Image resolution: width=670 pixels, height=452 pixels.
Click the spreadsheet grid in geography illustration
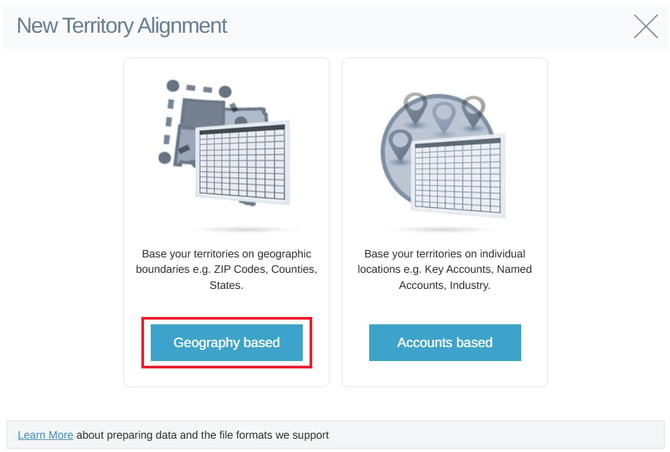pos(243,163)
